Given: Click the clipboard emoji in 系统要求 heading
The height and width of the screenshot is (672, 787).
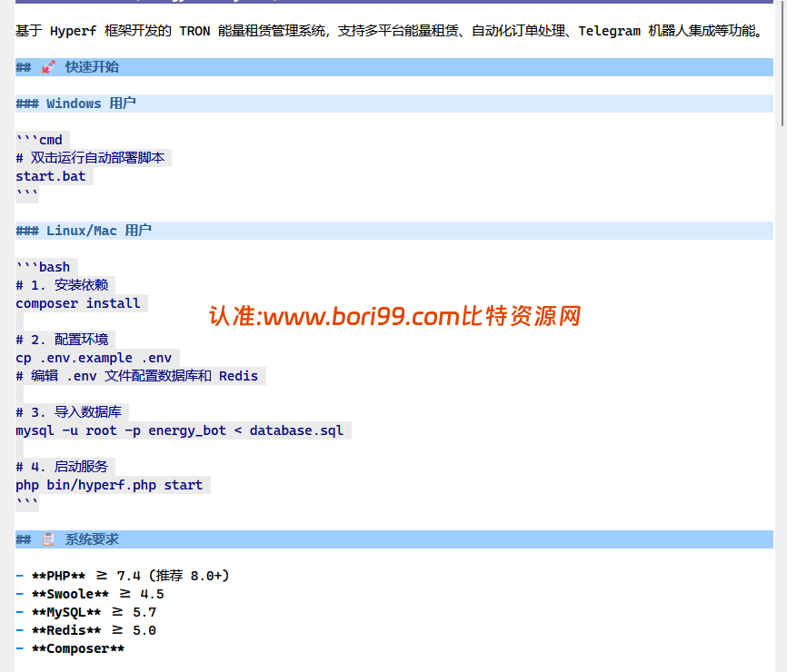Looking at the screenshot, I should pyautogui.click(x=48, y=539).
